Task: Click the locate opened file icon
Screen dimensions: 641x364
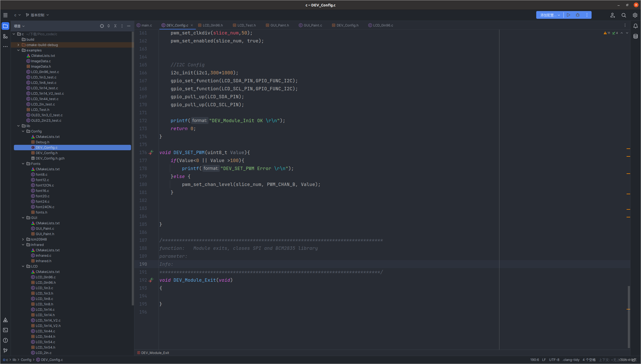Action: (x=102, y=26)
